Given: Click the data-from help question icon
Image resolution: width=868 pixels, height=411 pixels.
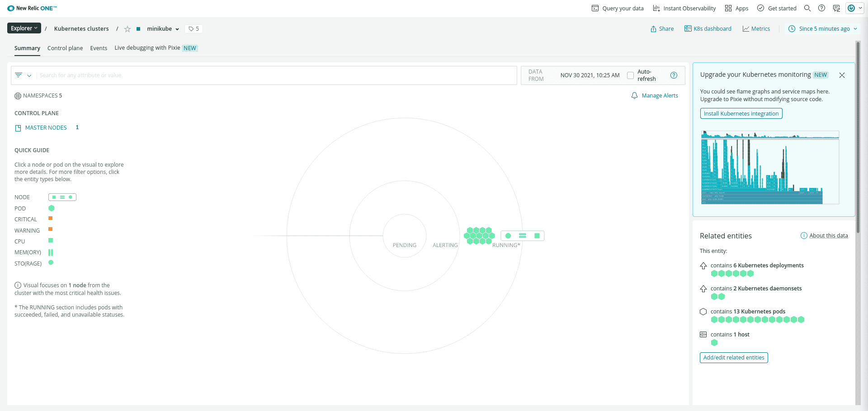Looking at the screenshot, I should tap(674, 75).
